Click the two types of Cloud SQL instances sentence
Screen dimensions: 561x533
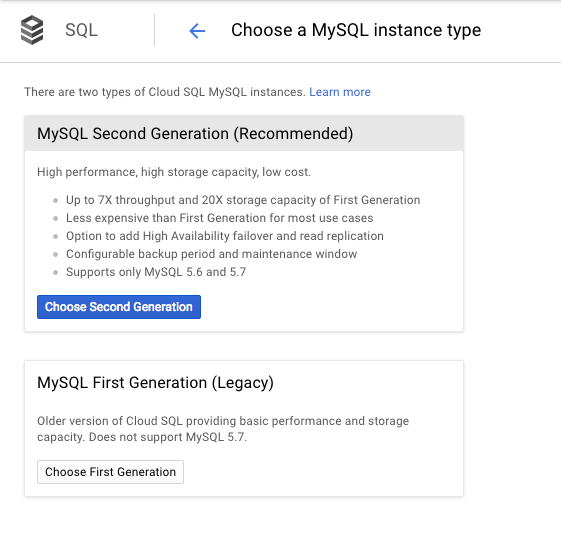(x=165, y=92)
